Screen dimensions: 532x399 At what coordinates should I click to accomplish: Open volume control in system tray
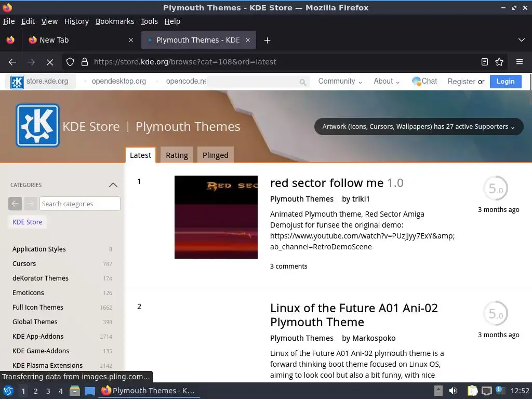pos(453,391)
